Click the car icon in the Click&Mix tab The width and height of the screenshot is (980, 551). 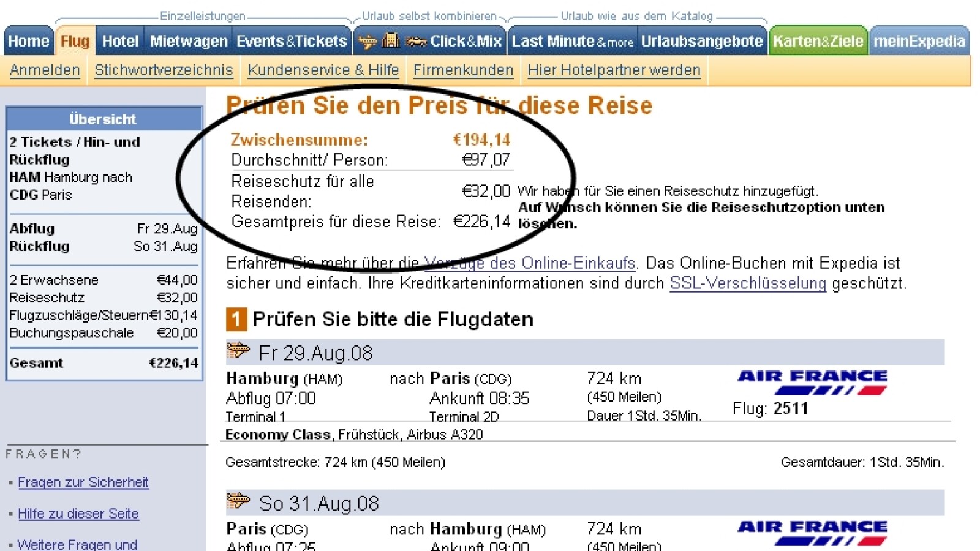point(416,41)
